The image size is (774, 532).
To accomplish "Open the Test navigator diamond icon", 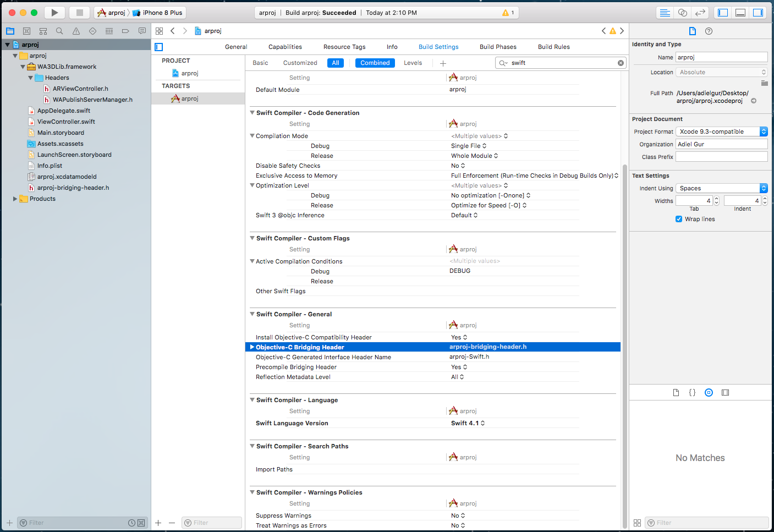I will point(92,31).
